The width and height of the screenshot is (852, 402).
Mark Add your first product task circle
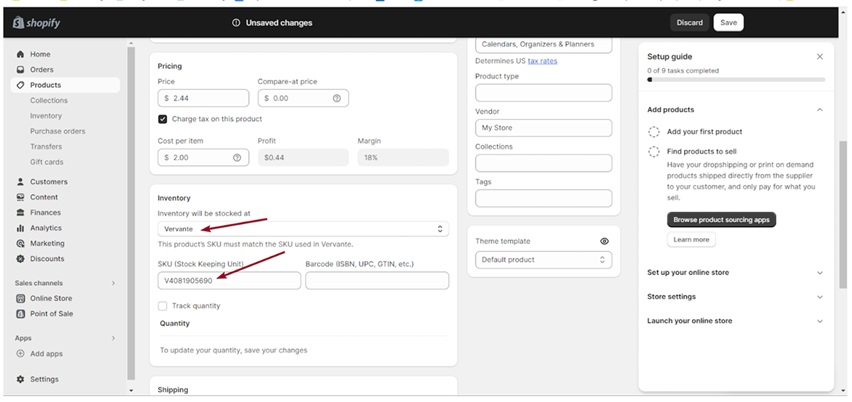click(x=654, y=131)
